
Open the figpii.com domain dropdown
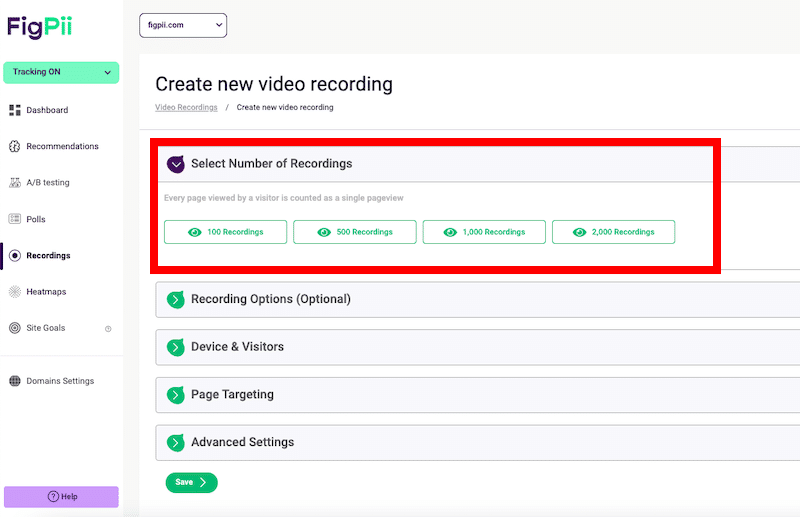183,25
